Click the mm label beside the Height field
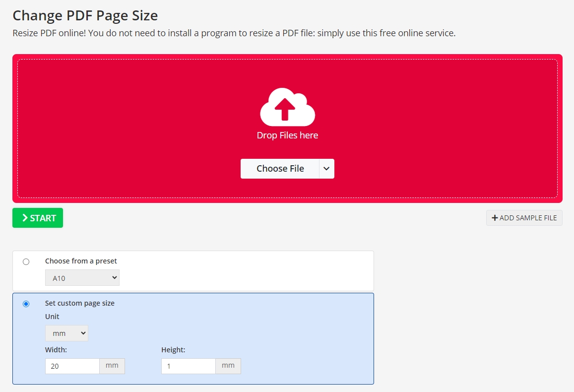The height and width of the screenshot is (392, 574). tap(228, 366)
